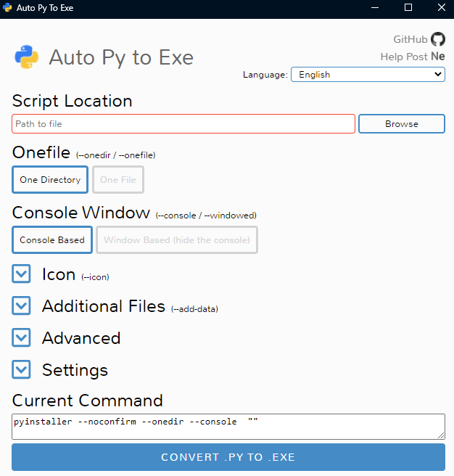Click the Additional Files heading
This screenshot has height=476, width=454.
104,306
